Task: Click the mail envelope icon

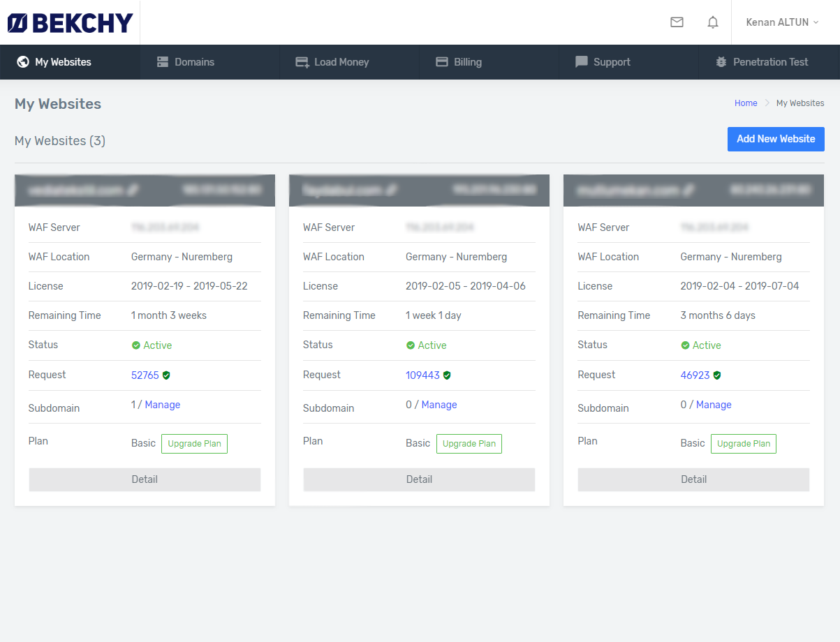Action: pos(677,22)
